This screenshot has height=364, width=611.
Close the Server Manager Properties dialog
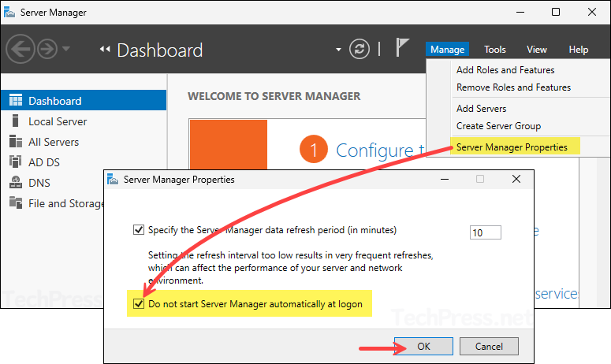516,179
